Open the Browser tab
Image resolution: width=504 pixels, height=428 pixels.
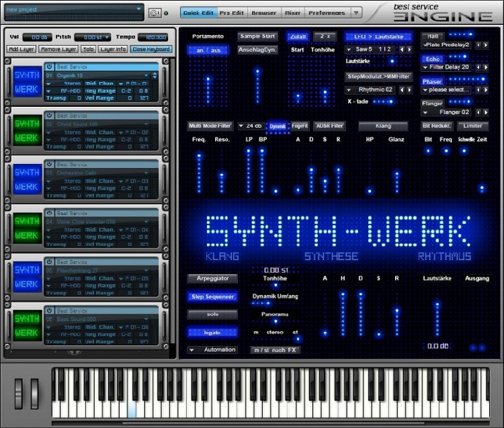pos(264,13)
